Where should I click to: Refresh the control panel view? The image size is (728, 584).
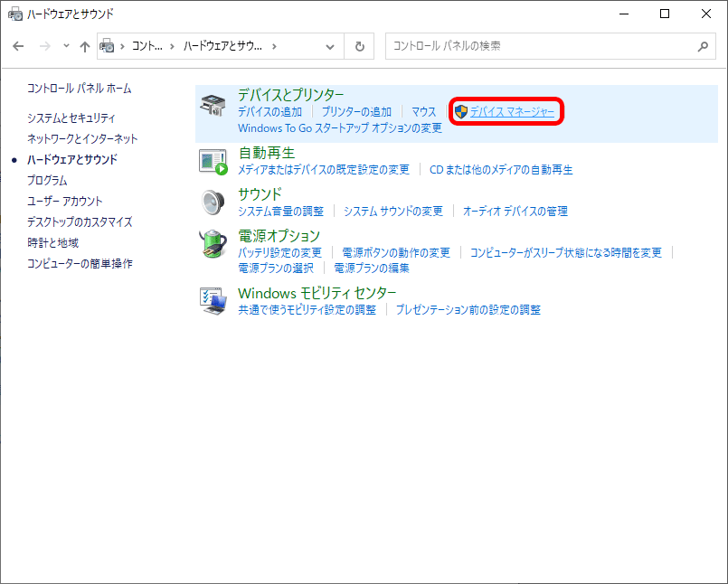359,46
